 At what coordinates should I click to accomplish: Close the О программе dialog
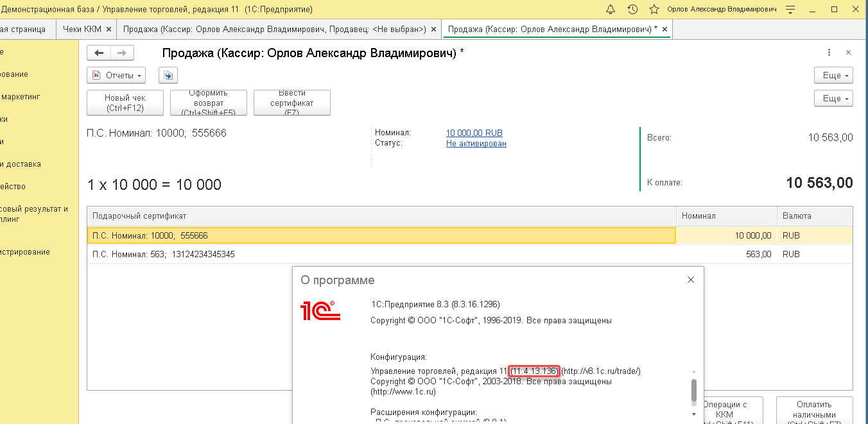(x=691, y=280)
